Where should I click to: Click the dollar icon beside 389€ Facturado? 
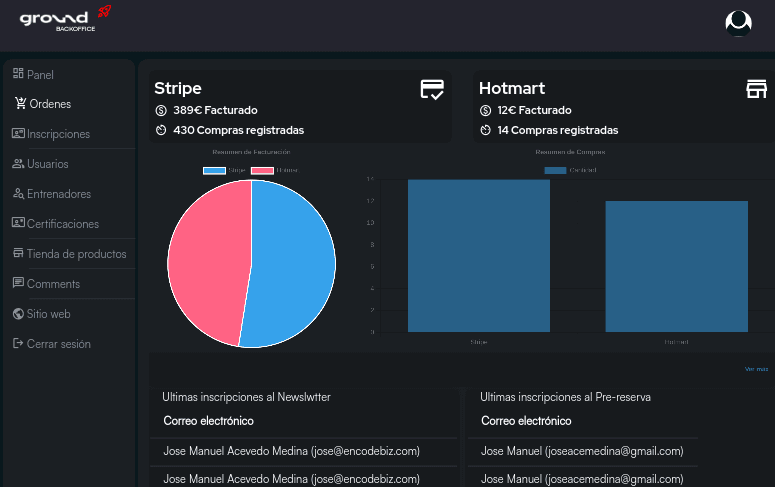[161, 111]
